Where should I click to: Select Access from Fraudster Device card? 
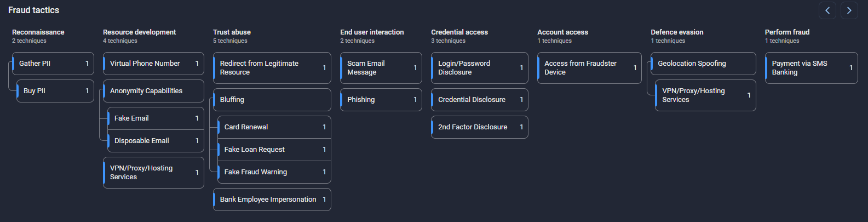(589, 68)
